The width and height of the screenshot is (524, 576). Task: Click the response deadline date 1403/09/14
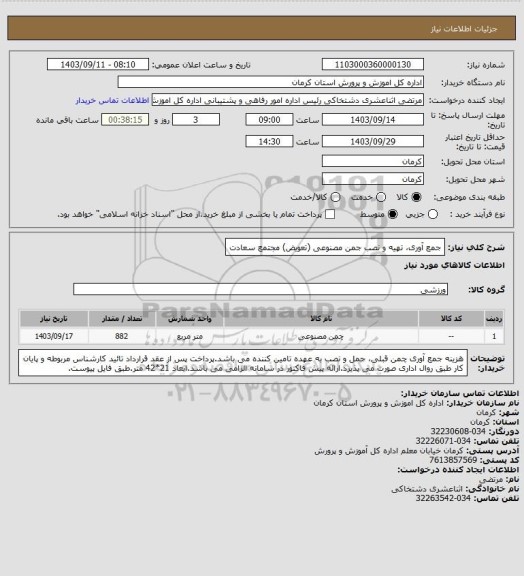coord(373,120)
